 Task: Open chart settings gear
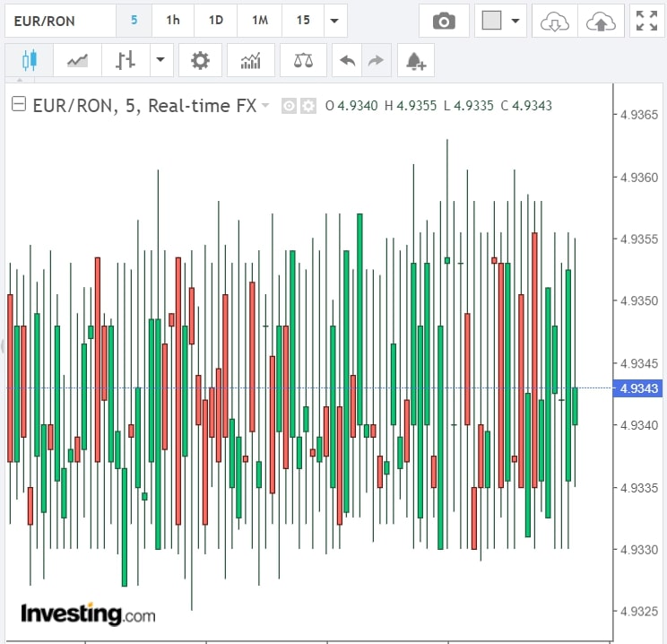[x=200, y=61]
